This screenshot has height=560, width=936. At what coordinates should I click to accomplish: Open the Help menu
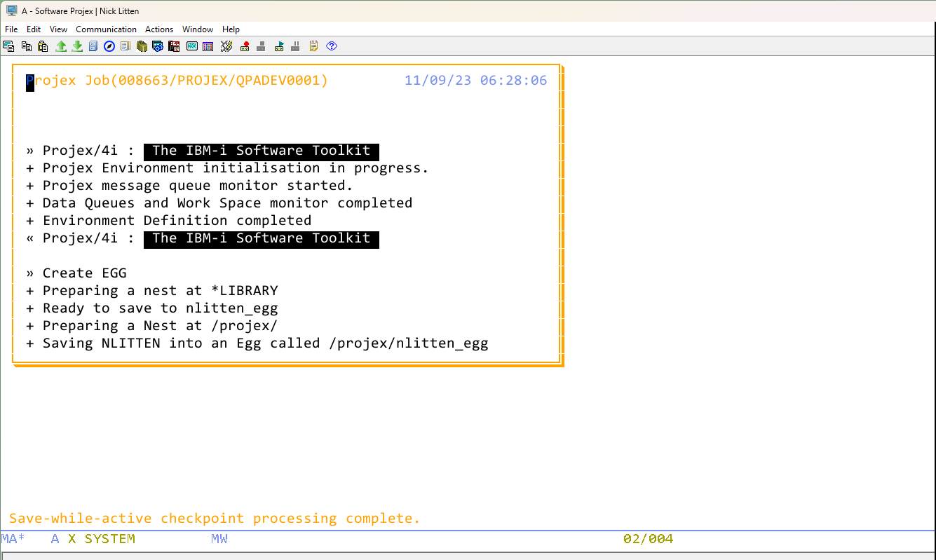(231, 29)
